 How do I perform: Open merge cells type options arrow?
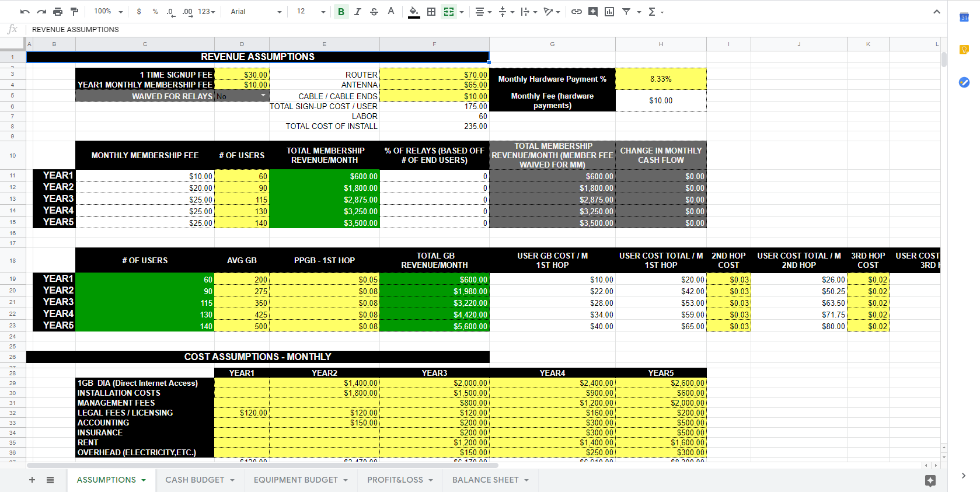click(x=462, y=12)
